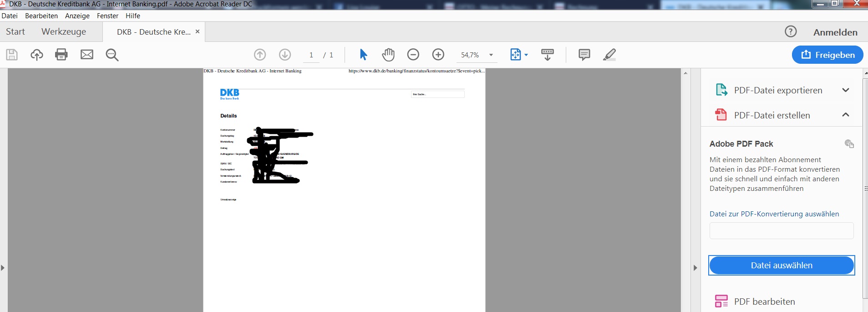868x312 pixels.
Task: Click the Umsatzanzeige text in the PDF
Action: coord(228,199)
